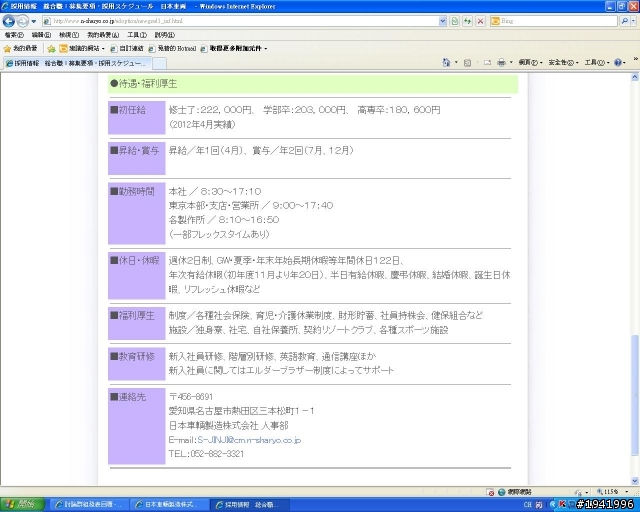
Task: Click the Forward arrow navigation button
Action: 23,21
